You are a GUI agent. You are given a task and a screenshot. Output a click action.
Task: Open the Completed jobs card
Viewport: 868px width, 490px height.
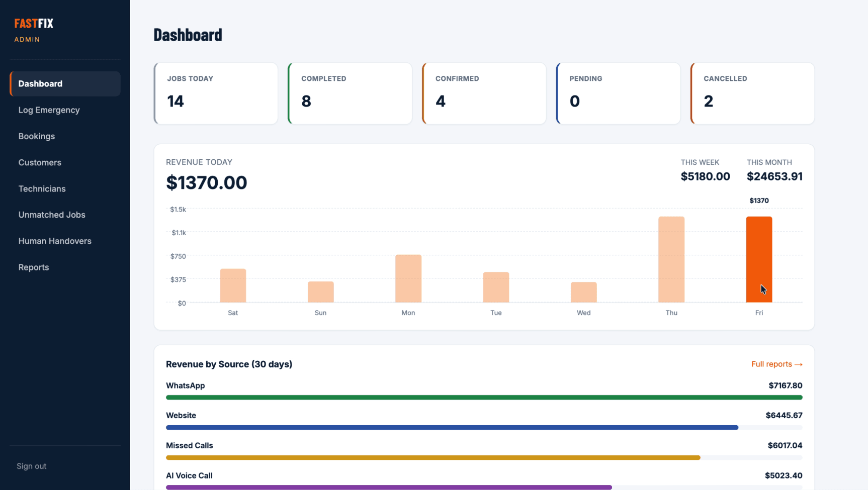point(350,93)
